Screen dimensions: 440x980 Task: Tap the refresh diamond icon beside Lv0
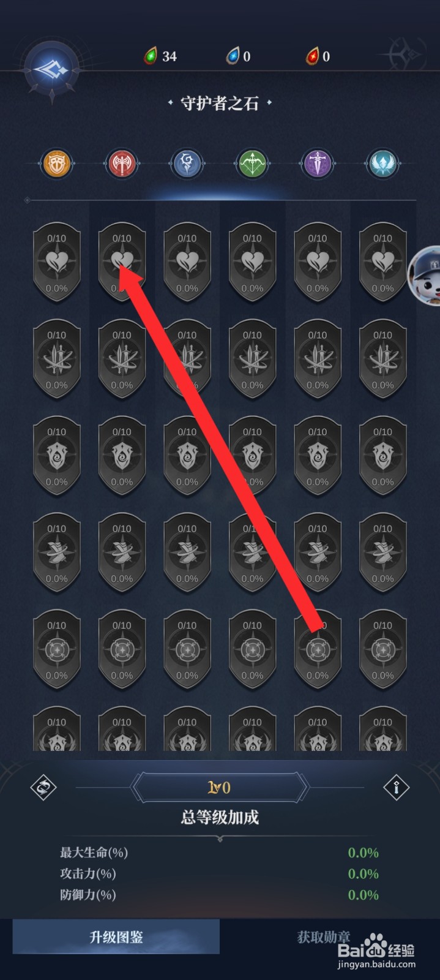coord(43,788)
